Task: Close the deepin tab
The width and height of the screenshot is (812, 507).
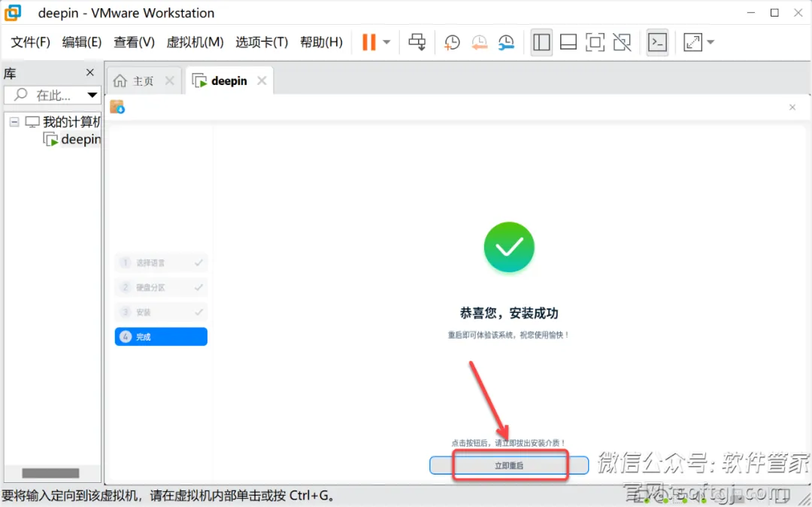Action: tap(262, 80)
